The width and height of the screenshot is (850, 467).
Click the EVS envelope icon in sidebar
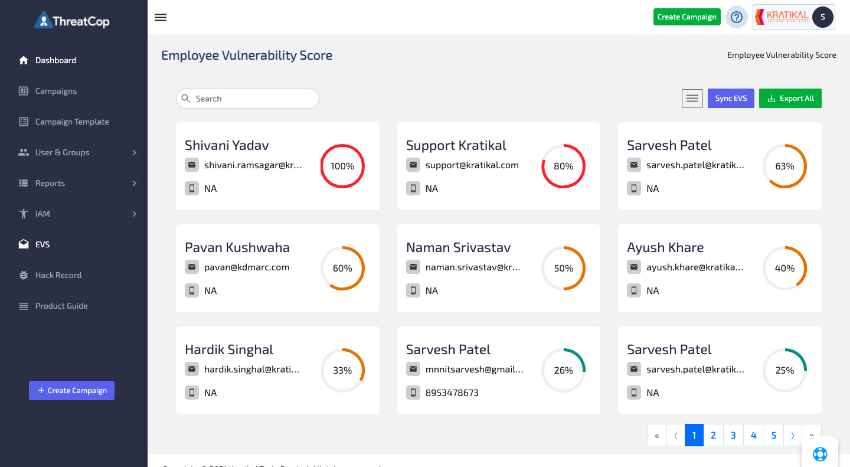24,244
